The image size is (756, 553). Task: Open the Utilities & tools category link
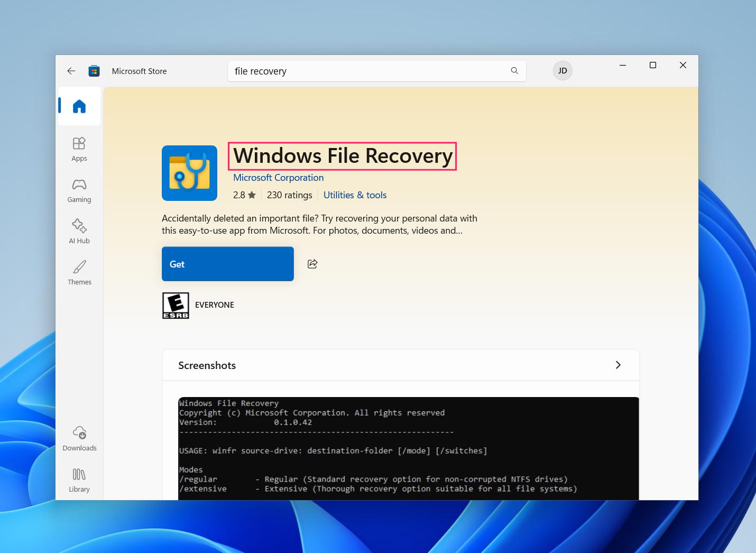pos(355,195)
